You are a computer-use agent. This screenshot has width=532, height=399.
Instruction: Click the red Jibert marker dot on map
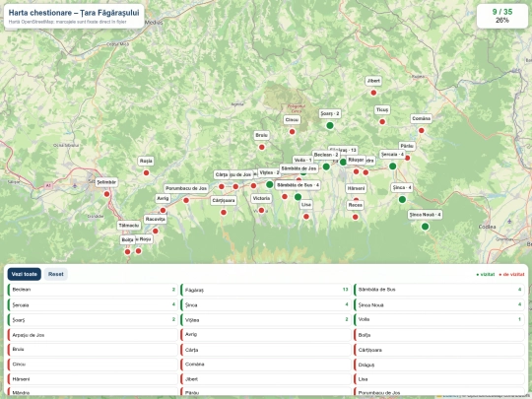click(x=373, y=93)
